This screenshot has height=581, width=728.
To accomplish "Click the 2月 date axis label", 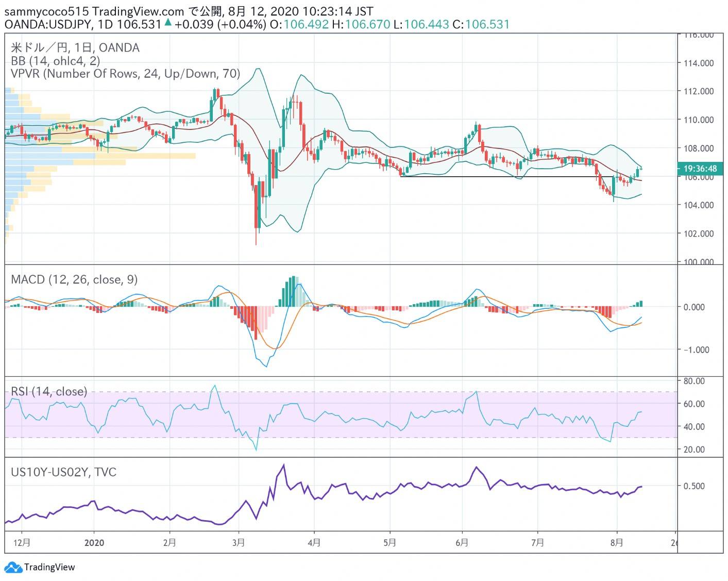I will [x=169, y=543].
